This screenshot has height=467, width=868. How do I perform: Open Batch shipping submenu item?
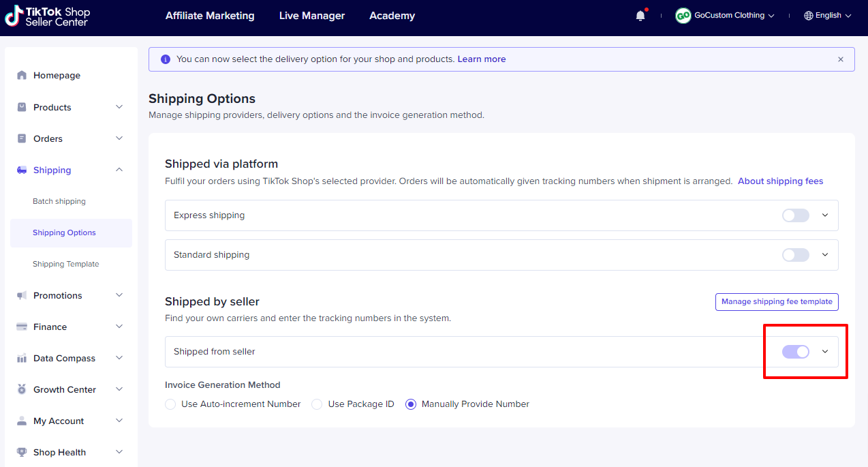(59, 201)
